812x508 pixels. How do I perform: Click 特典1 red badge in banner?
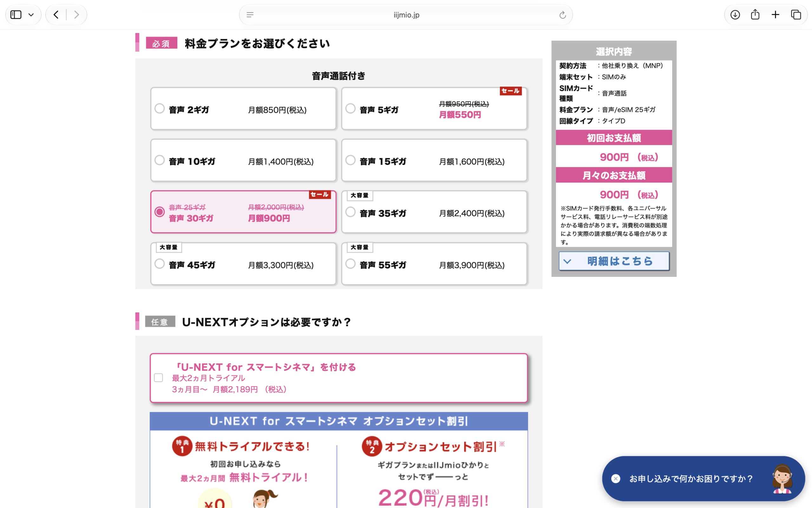click(182, 446)
